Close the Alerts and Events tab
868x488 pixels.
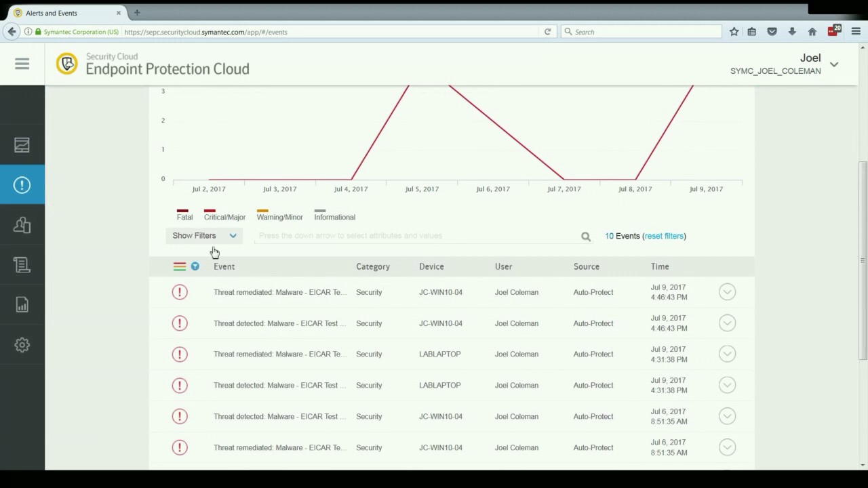point(118,13)
